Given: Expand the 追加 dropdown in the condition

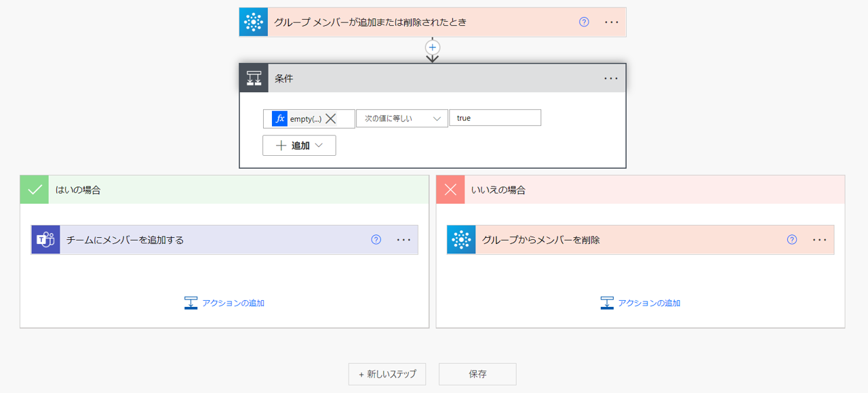Looking at the screenshot, I should (x=299, y=145).
